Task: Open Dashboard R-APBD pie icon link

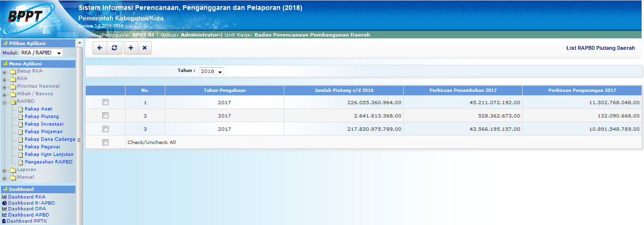Action: (x=4, y=203)
